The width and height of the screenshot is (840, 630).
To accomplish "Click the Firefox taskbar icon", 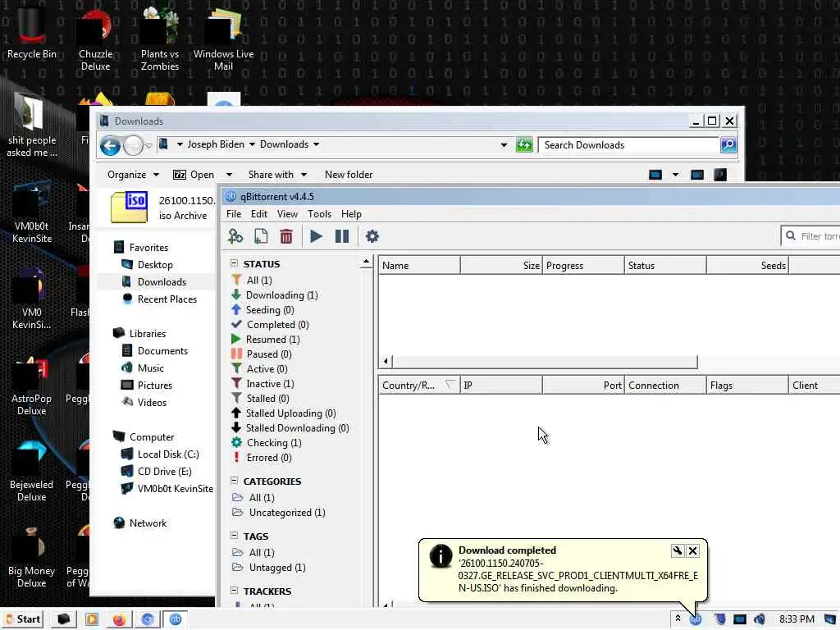I will [x=119, y=619].
